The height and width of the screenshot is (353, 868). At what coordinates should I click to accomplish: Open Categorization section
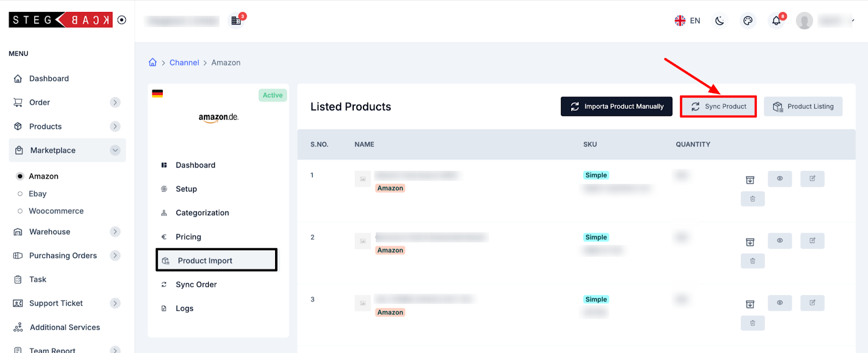point(202,213)
